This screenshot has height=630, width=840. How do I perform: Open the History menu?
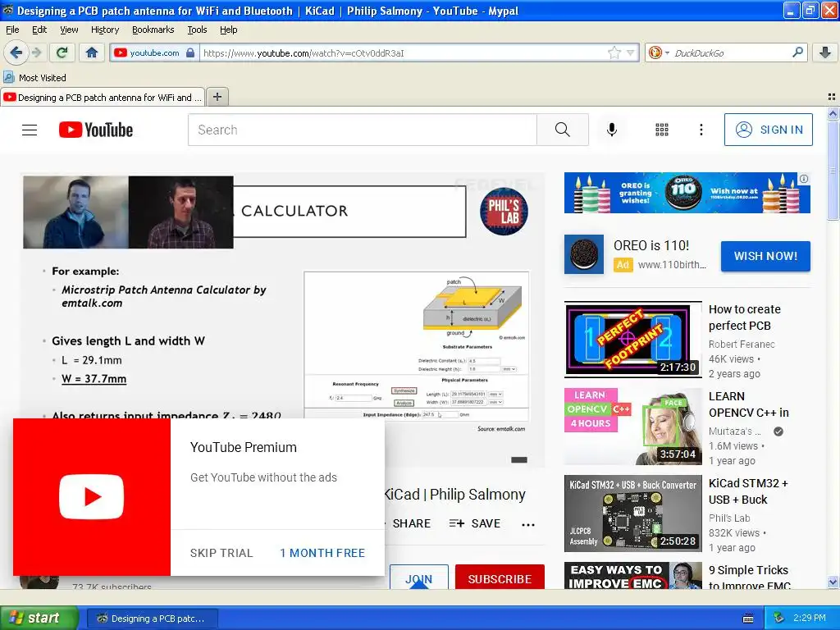(x=104, y=30)
